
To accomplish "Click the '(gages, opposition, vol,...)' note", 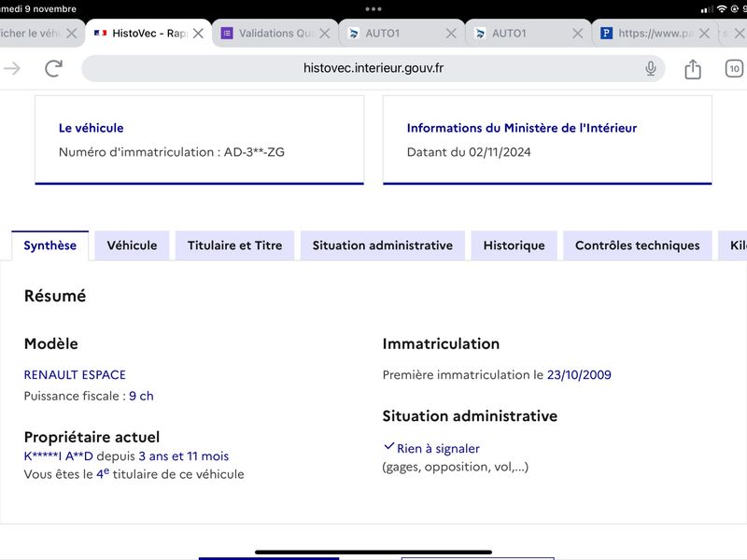I will [x=456, y=467].
